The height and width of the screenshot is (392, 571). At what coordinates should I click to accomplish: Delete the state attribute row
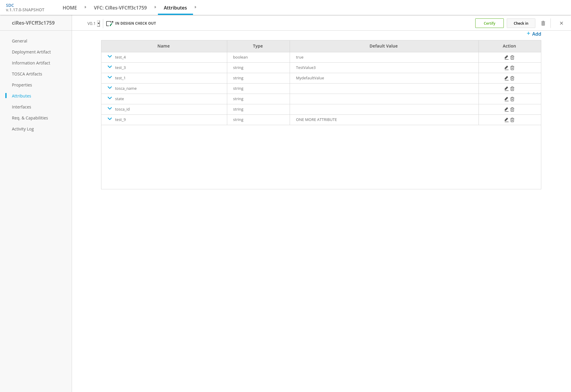[512, 99]
